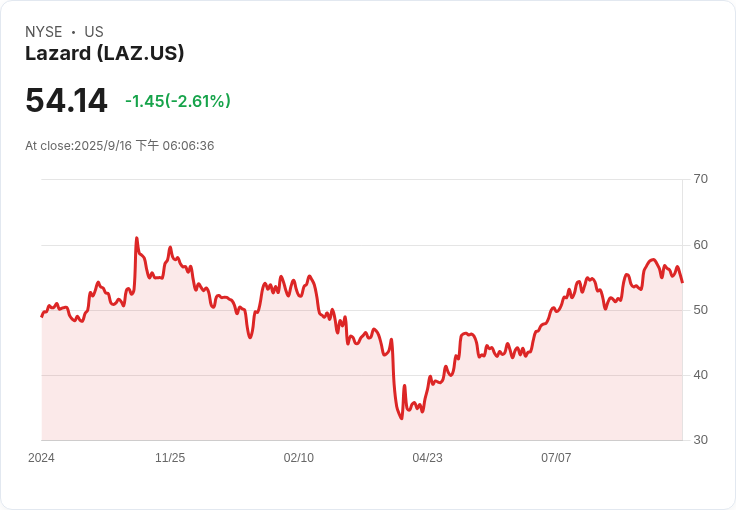Click the 70 label on the price axis
The width and height of the screenshot is (736, 510).
[701, 179]
